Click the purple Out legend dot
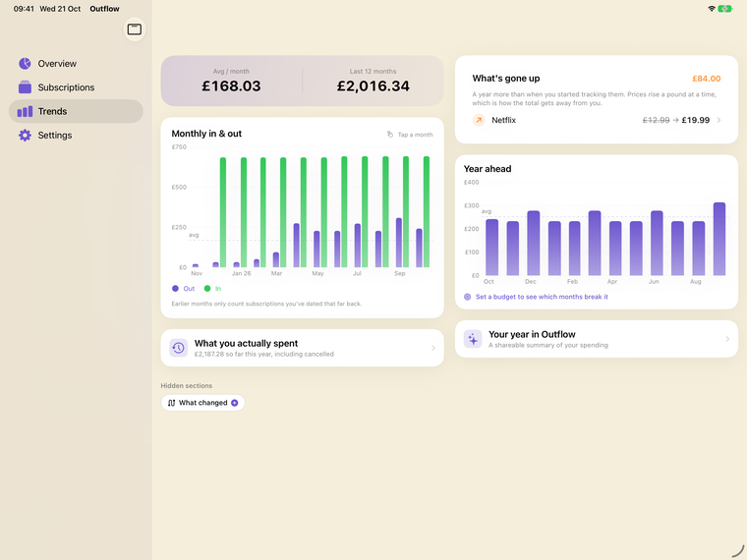747x560 pixels. 175,289
